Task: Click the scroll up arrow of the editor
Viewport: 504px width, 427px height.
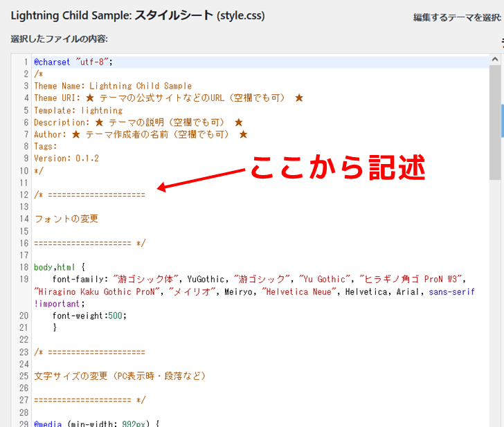Action: (x=495, y=59)
